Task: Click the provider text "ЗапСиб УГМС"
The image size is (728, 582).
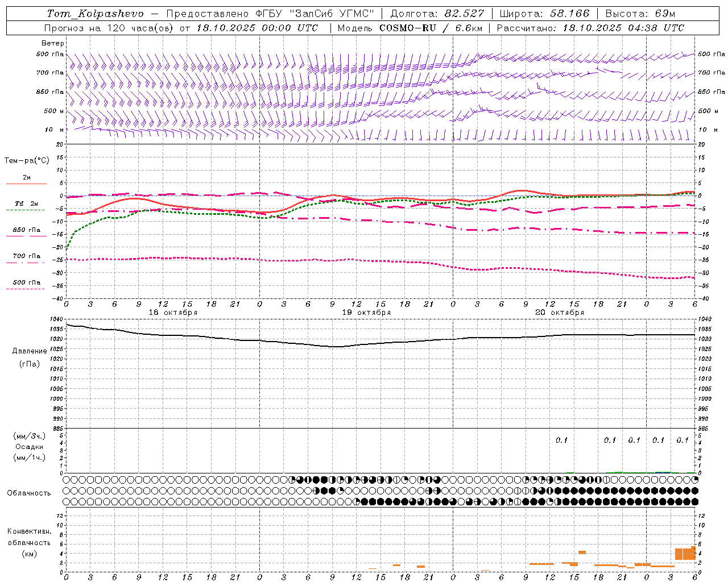Action: point(331,14)
